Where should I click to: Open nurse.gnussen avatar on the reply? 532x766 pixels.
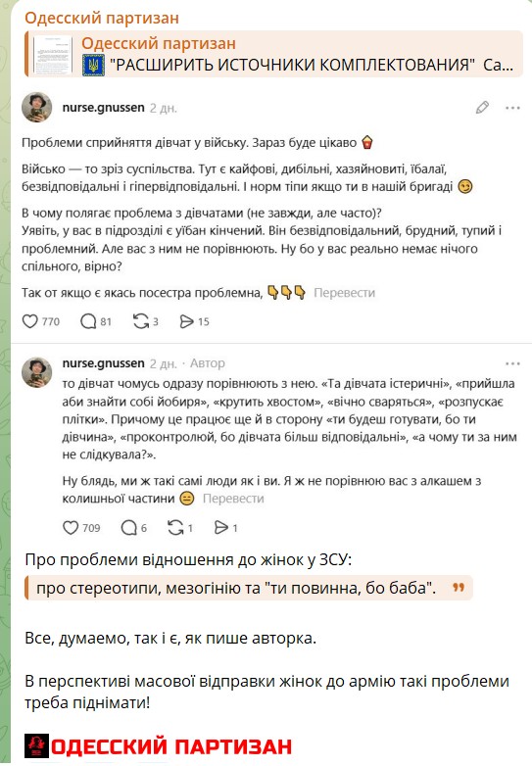(x=36, y=372)
